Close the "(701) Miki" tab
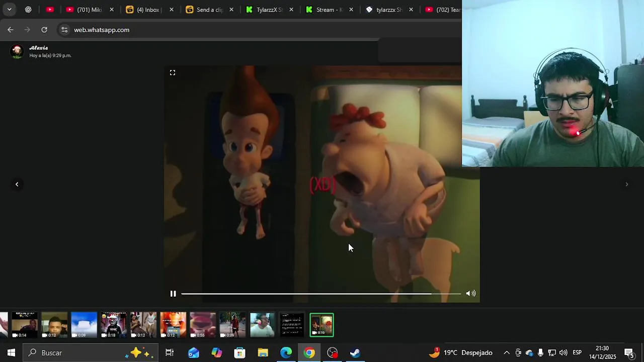Image resolution: width=644 pixels, height=362 pixels. pos(112,10)
